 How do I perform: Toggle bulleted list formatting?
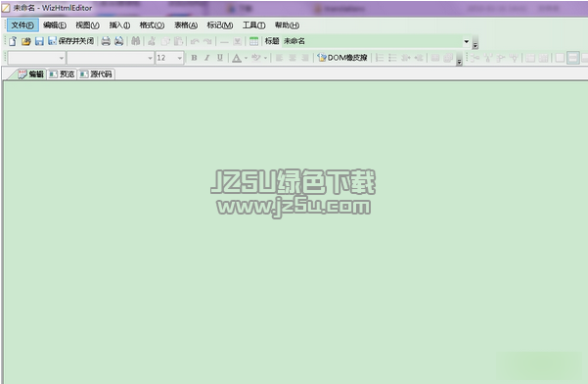click(x=392, y=58)
